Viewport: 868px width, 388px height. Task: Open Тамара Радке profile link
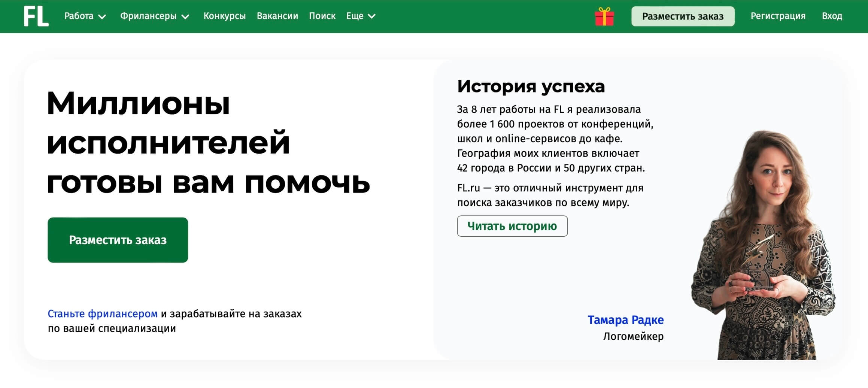click(626, 320)
